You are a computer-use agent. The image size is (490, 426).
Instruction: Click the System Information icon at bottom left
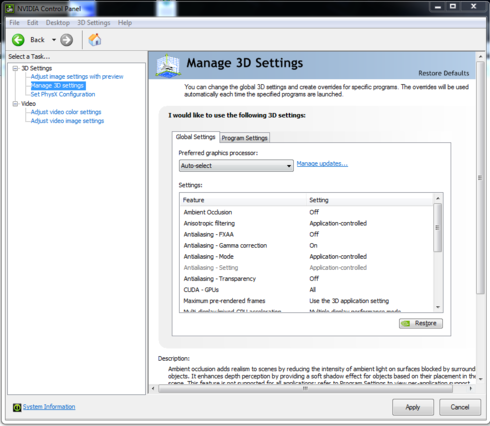coord(17,407)
